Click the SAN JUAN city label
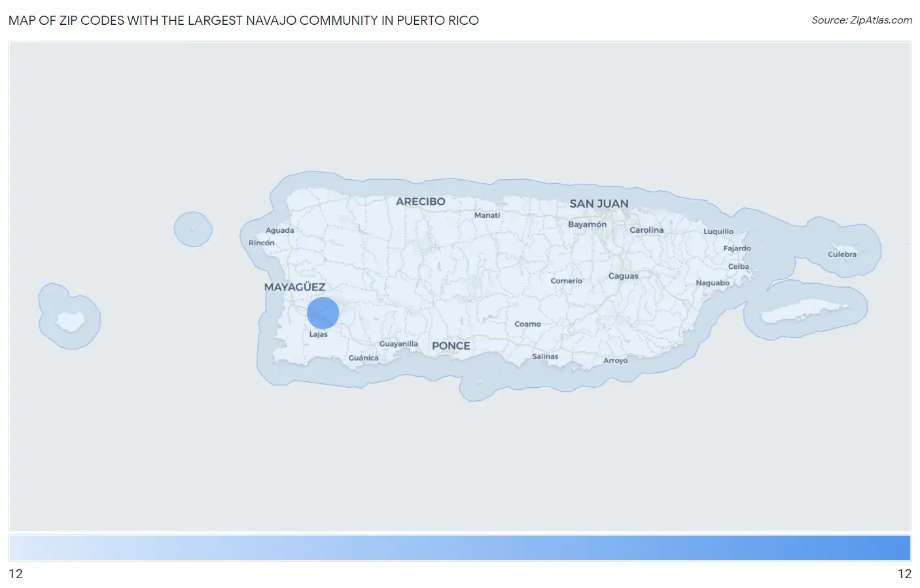920x588 pixels. (x=599, y=204)
